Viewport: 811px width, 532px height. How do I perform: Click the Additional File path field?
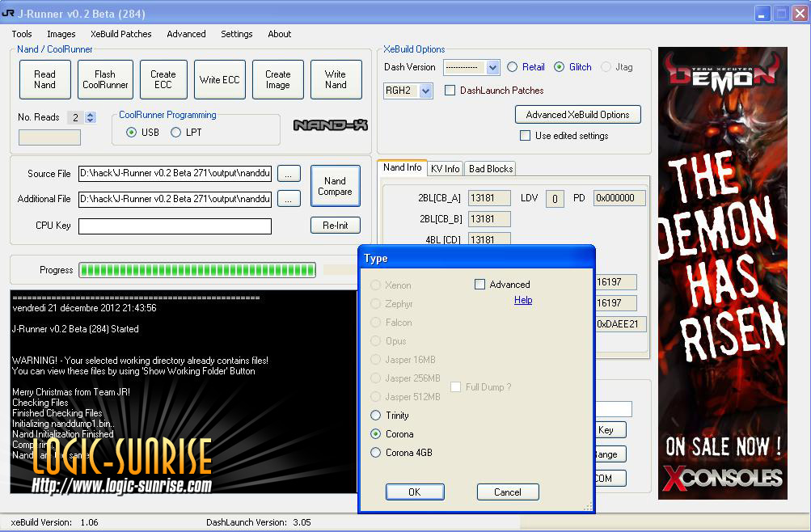point(175,199)
